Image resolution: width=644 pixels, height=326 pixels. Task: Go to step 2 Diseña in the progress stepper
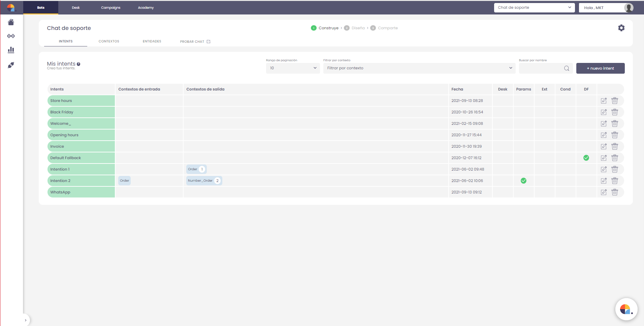tap(355, 28)
